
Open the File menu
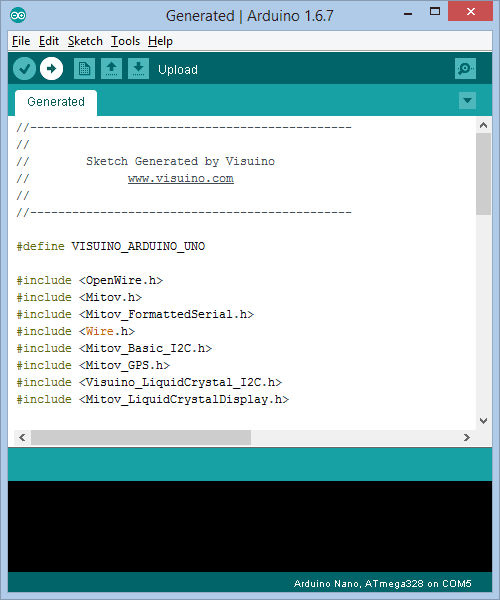[21, 41]
